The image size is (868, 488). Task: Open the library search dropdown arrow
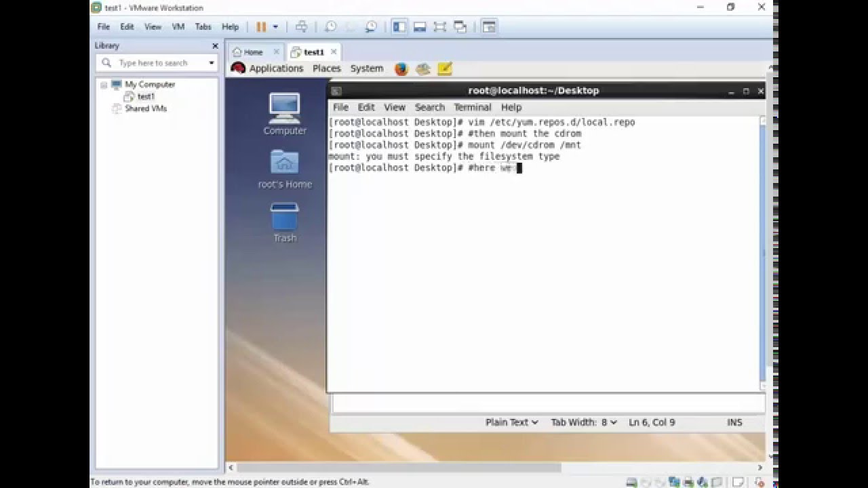click(212, 63)
